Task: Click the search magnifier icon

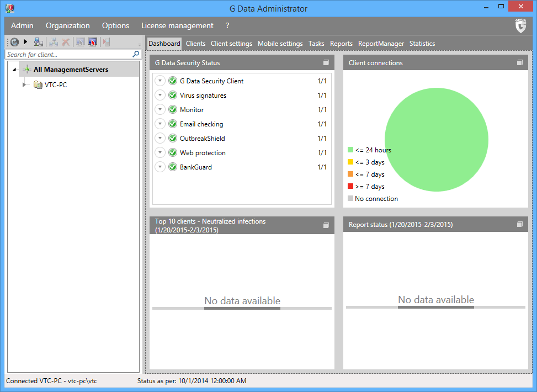Action: point(136,54)
